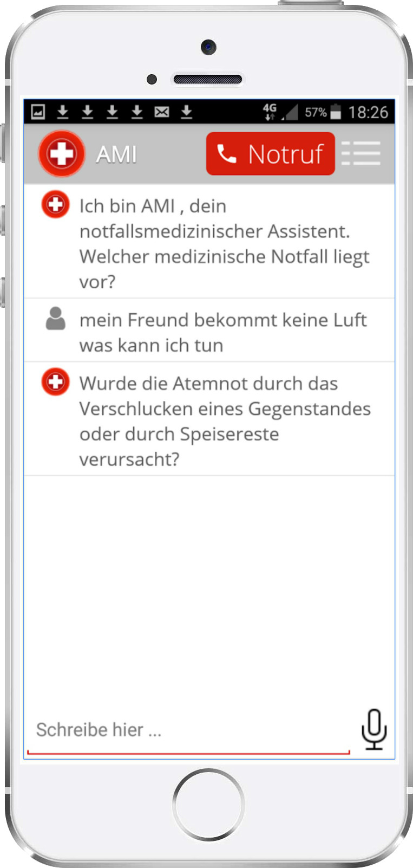413x868 pixels.
Task: Focus the 'Schreibe hier ...' text field
Action: click(x=188, y=730)
